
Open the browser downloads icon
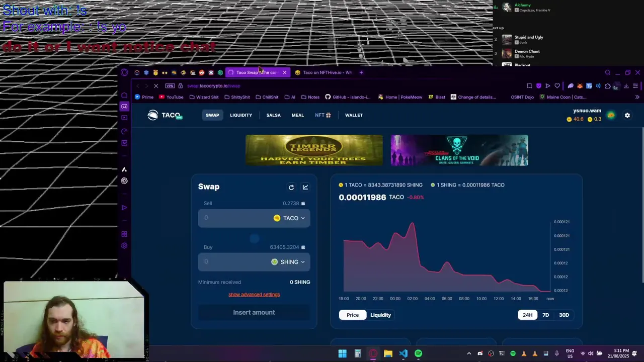pyautogui.click(x=626, y=86)
